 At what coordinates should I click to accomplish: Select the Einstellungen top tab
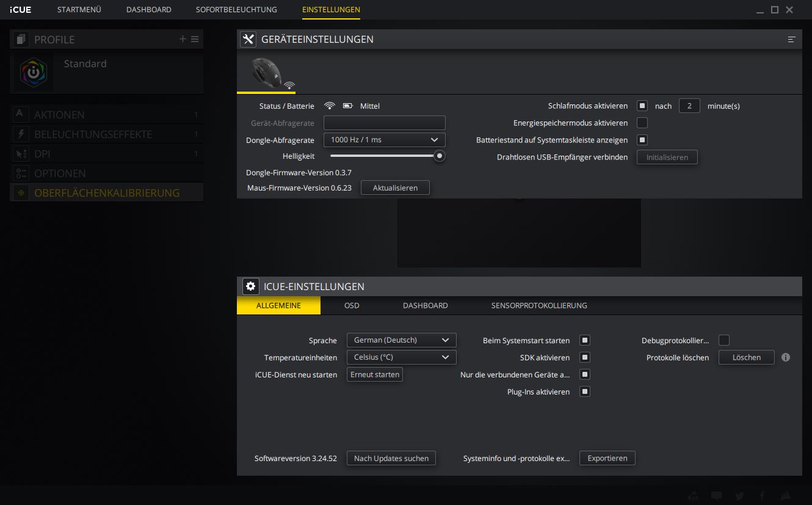coord(331,10)
